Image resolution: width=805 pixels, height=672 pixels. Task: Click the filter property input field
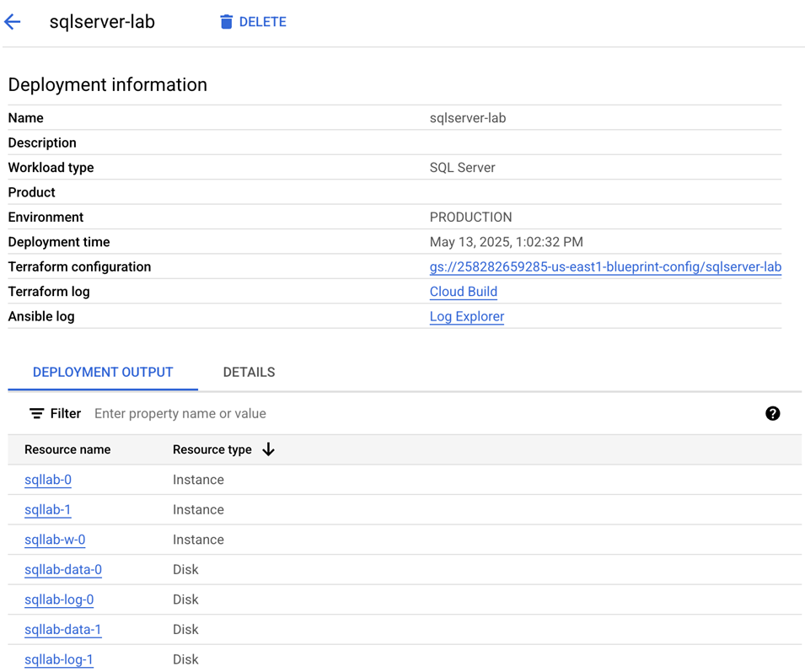click(211, 413)
